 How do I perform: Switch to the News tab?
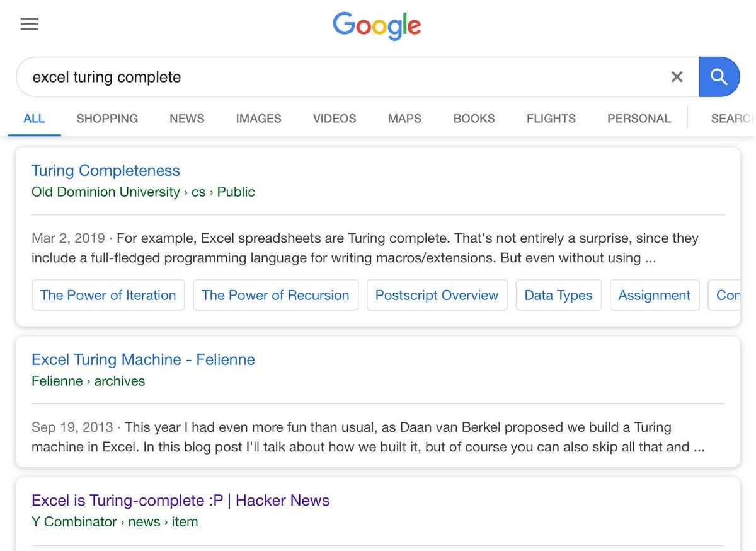pos(186,119)
